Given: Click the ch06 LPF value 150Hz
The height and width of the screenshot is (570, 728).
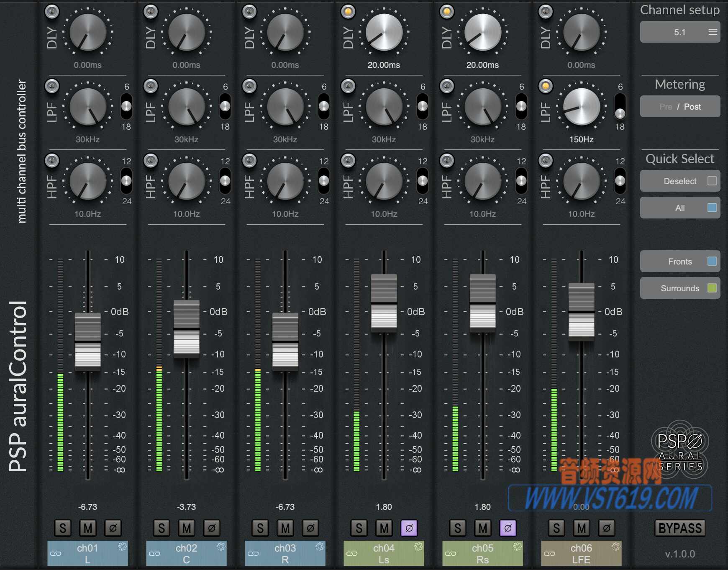Looking at the screenshot, I should [581, 139].
